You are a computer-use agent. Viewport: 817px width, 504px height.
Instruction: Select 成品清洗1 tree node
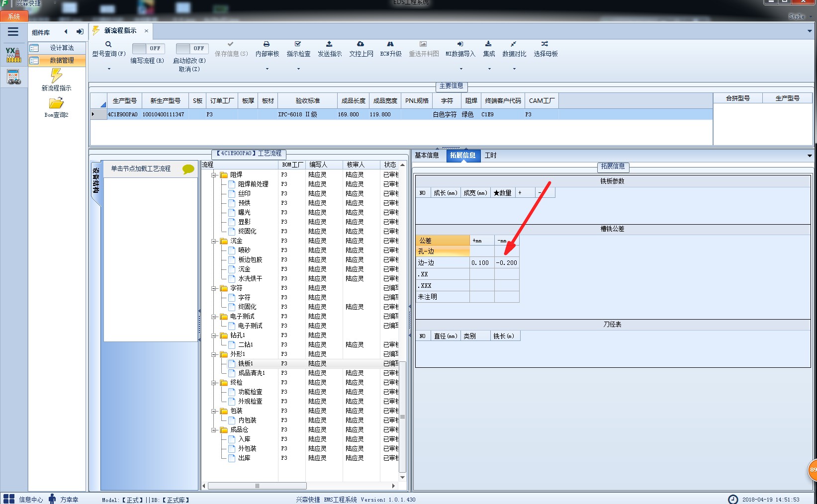pyautogui.click(x=251, y=373)
